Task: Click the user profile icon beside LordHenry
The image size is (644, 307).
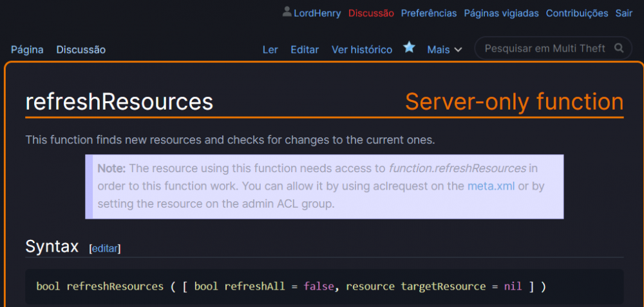Action: click(x=287, y=12)
